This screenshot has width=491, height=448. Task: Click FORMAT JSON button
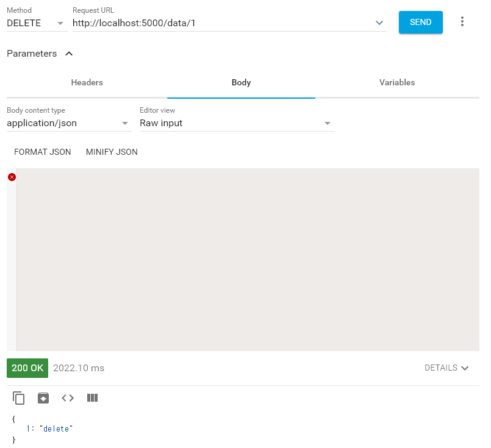[43, 152]
